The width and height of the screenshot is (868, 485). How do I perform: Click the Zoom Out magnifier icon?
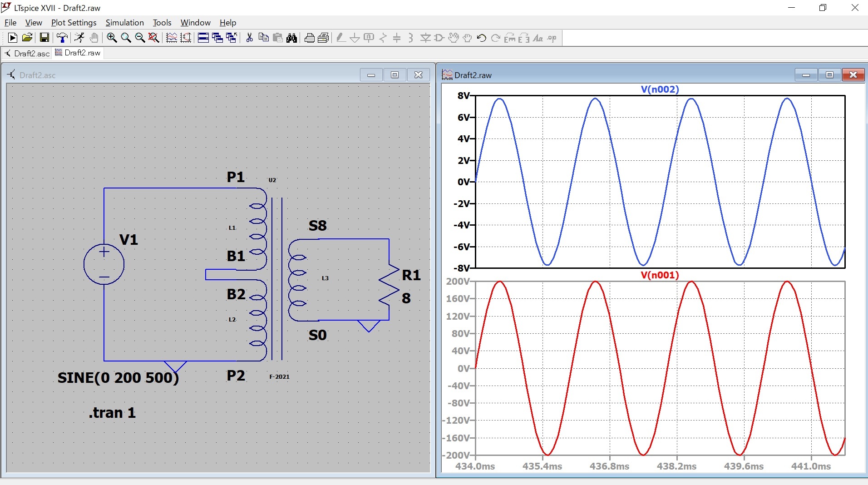click(x=140, y=38)
